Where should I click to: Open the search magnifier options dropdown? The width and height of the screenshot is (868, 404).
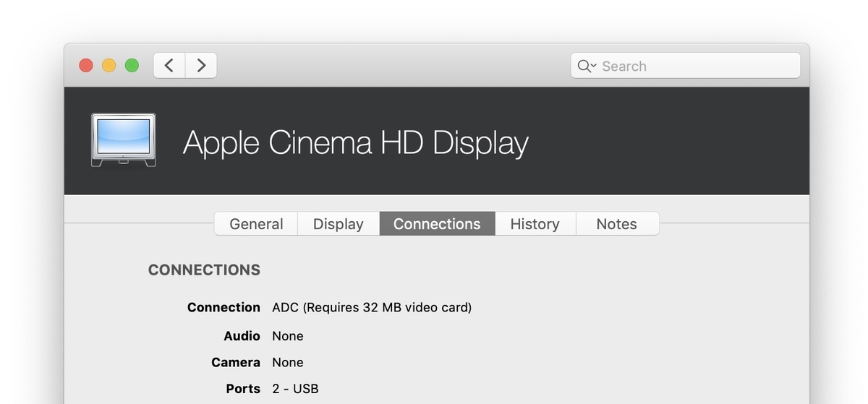coord(587,66)
